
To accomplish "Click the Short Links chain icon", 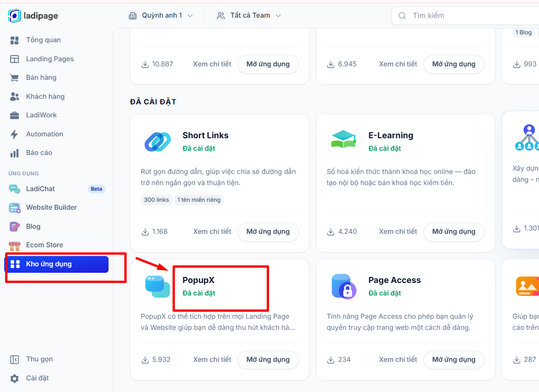I will click(157, 141).
